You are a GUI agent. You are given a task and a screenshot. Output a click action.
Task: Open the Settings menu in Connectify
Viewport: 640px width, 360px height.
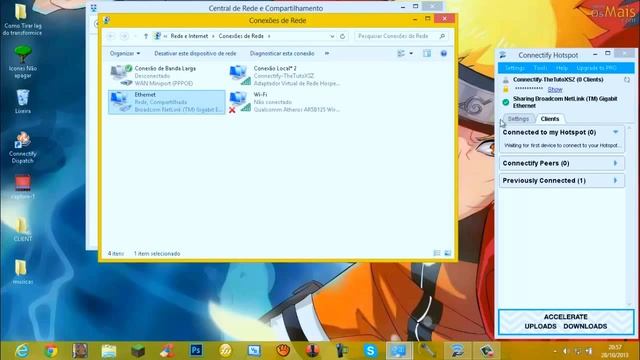point(515,68)
